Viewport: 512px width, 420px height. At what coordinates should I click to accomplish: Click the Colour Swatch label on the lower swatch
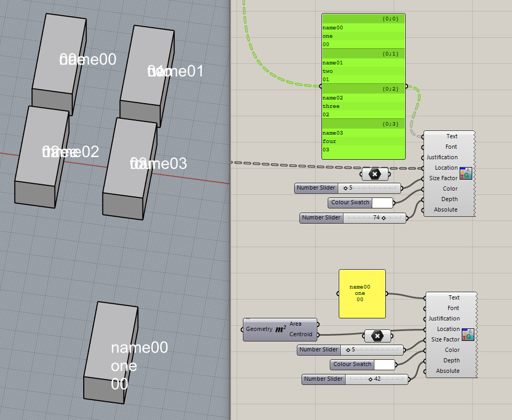click(x=352, y=364)
